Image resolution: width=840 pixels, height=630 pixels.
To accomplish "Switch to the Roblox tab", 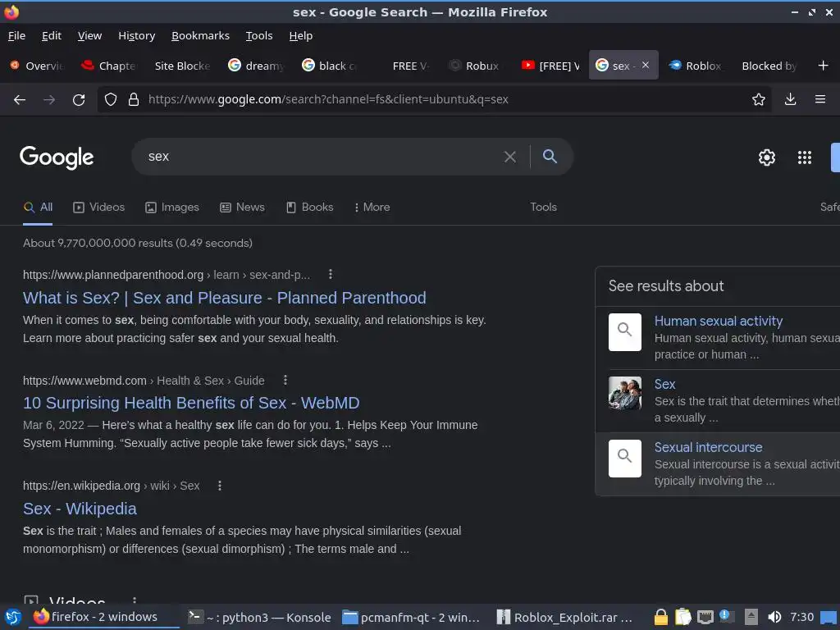I will (696, 66).
